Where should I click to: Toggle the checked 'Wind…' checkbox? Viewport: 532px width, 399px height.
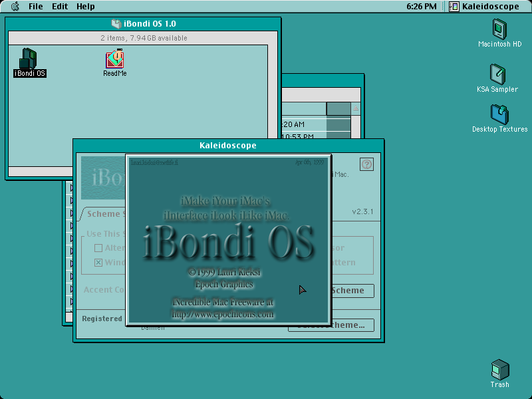pyautogui.click(x=98, y=263)
